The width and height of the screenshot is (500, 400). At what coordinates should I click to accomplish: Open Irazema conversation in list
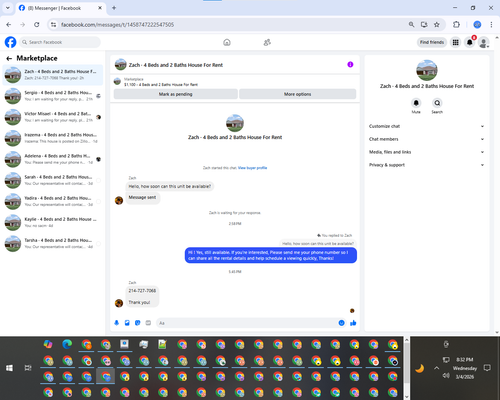(x=53, y=138)
